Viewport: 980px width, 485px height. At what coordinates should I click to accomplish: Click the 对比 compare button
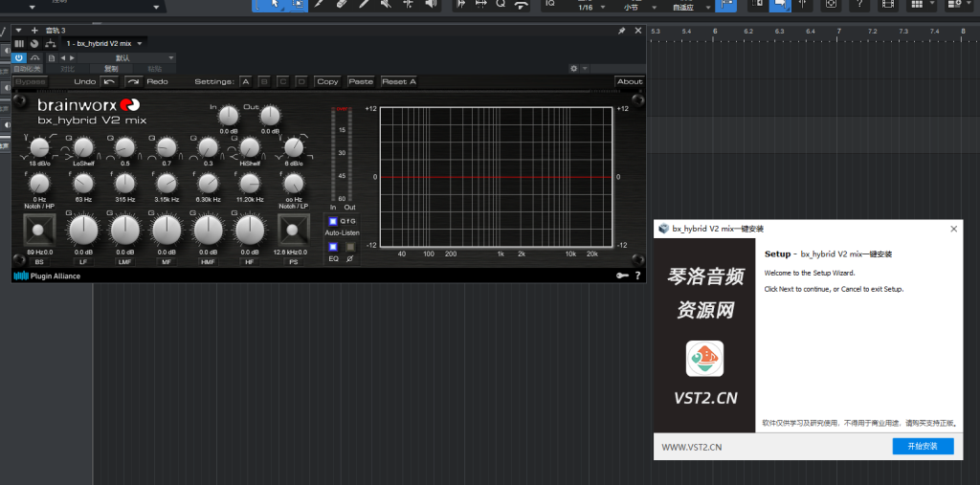68,69
